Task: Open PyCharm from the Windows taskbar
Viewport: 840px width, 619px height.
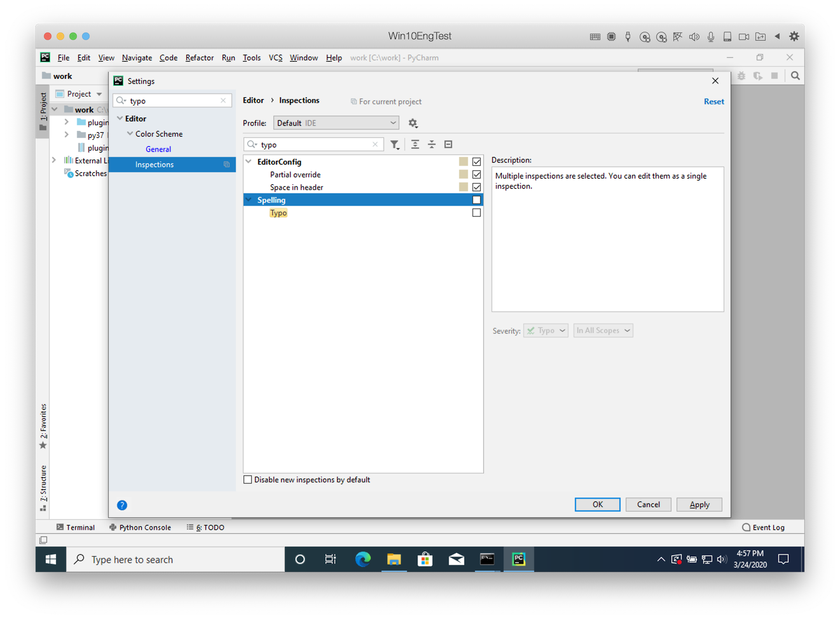Action: pos(519,559)
